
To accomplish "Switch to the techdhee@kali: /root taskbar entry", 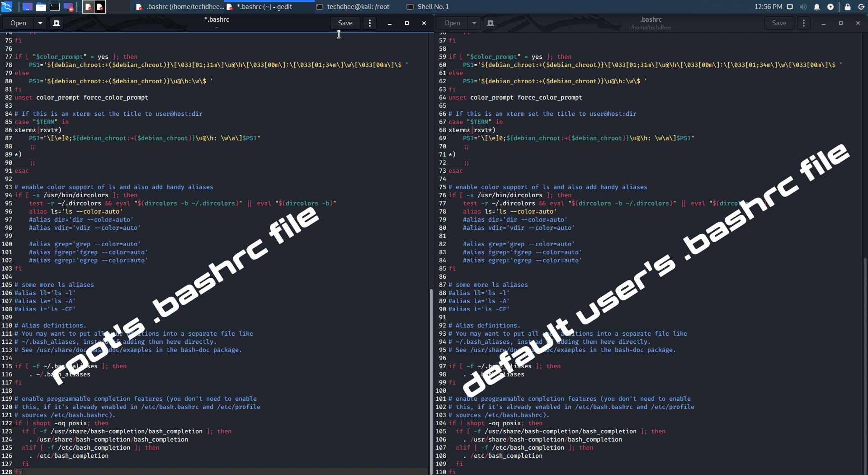I will coord(353,6).
